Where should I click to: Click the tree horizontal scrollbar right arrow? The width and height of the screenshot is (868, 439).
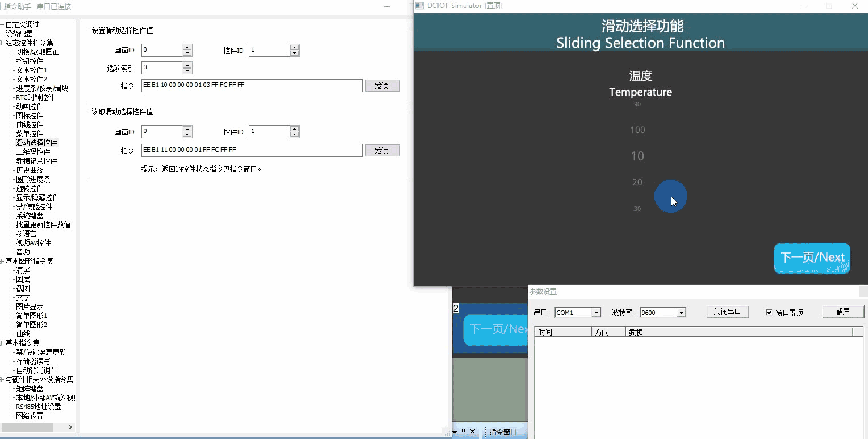(x=70, y=427)
